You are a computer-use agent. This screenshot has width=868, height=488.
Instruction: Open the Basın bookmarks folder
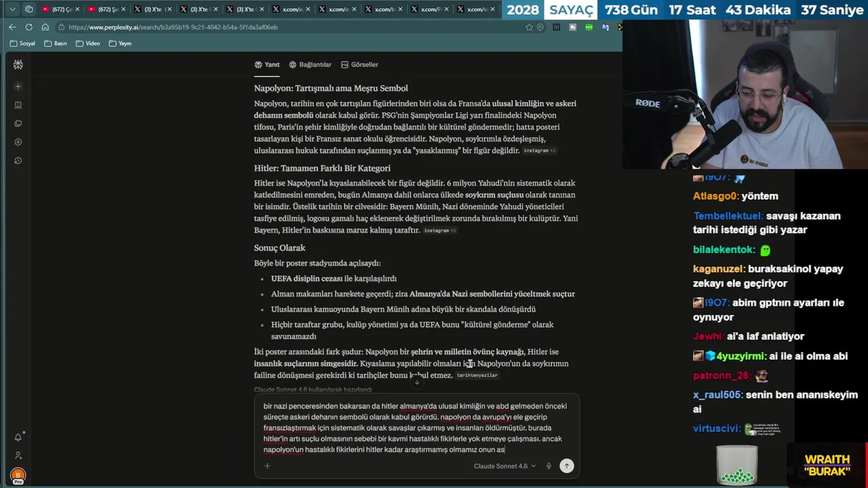pos(56,43)
